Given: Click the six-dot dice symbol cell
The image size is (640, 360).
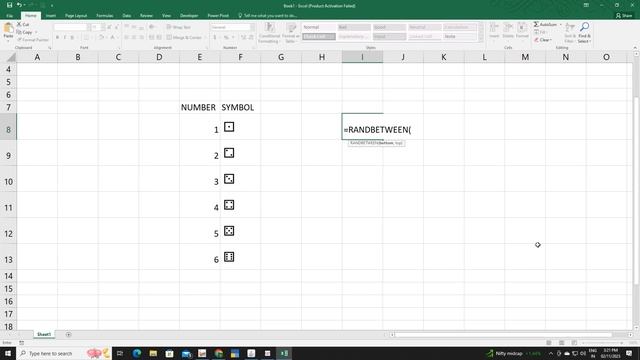Looking at the screenshot, I should (240, 257).
